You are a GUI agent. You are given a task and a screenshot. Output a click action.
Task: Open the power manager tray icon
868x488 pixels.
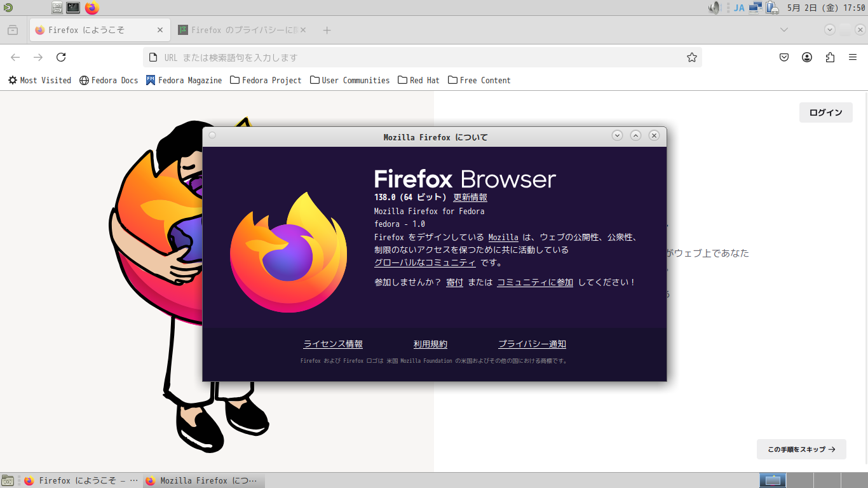coord(772,8)
